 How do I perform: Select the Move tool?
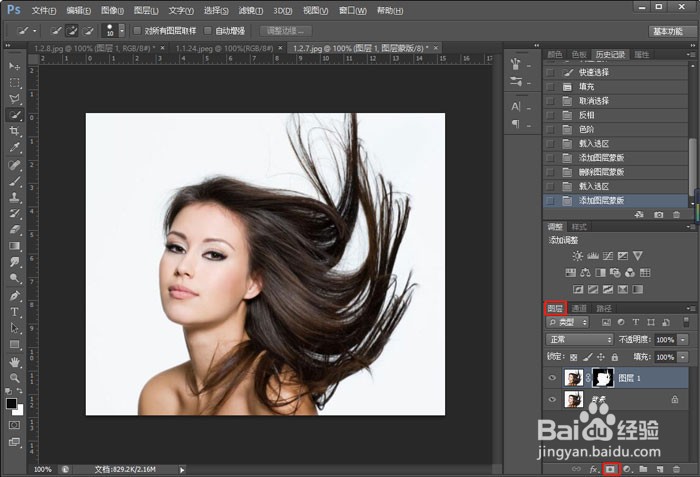click(14, 67)
